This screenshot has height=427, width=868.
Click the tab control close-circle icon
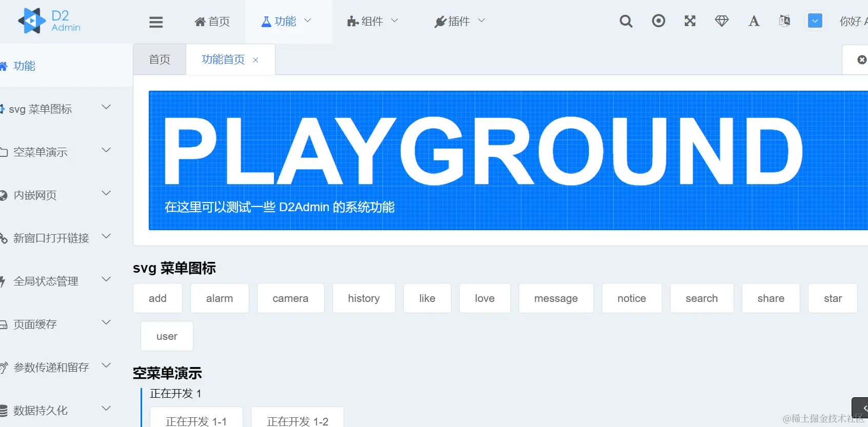862,60
